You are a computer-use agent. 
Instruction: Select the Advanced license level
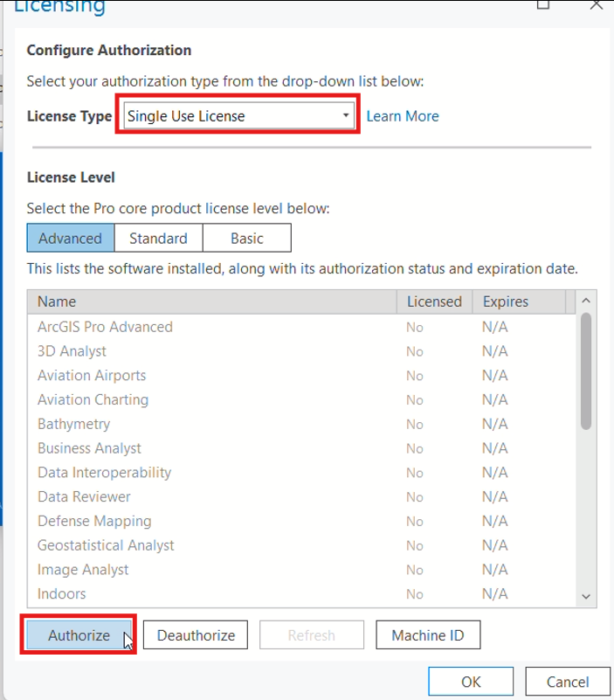69,238
